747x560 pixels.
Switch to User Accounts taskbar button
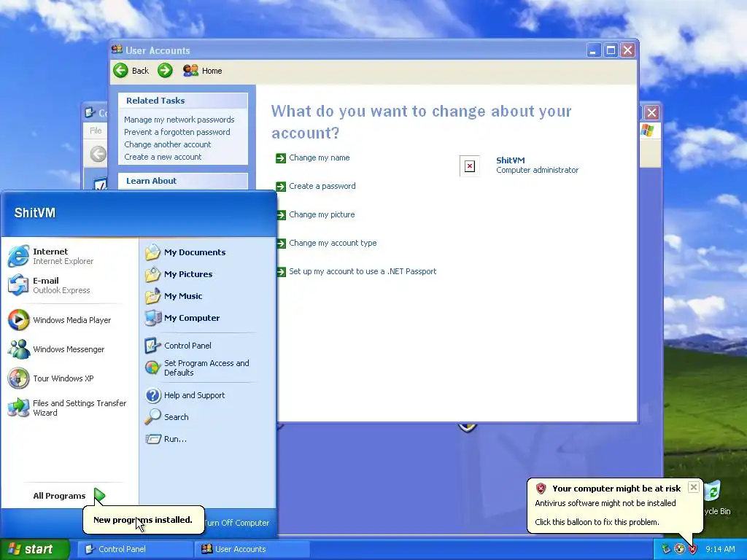(252, 549)
